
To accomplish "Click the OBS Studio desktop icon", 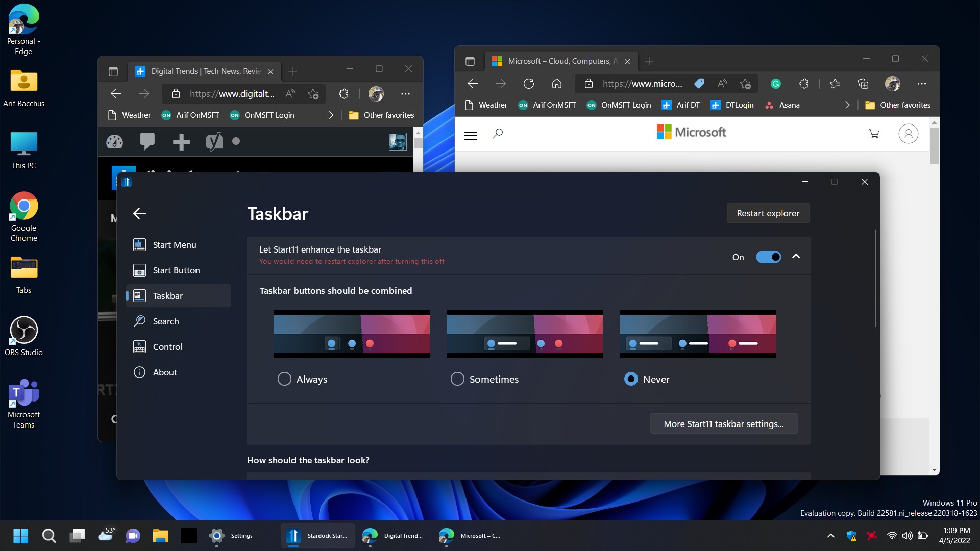I will [x=23, y=336].
